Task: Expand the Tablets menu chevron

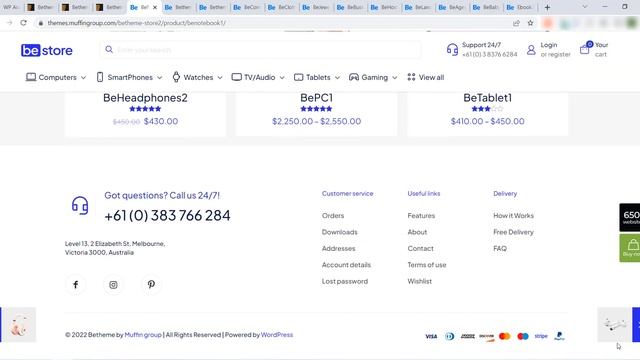Action: (x=337, y=78)
